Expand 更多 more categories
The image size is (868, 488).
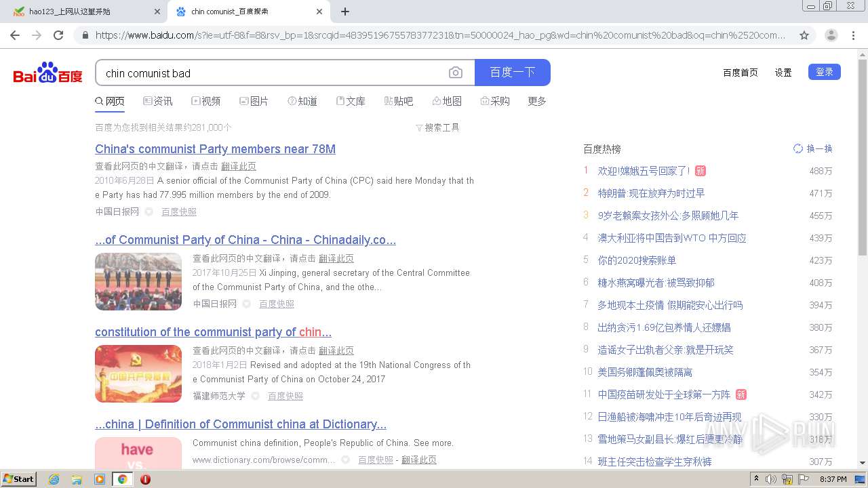pyautogui.click(x=537, y=101)
